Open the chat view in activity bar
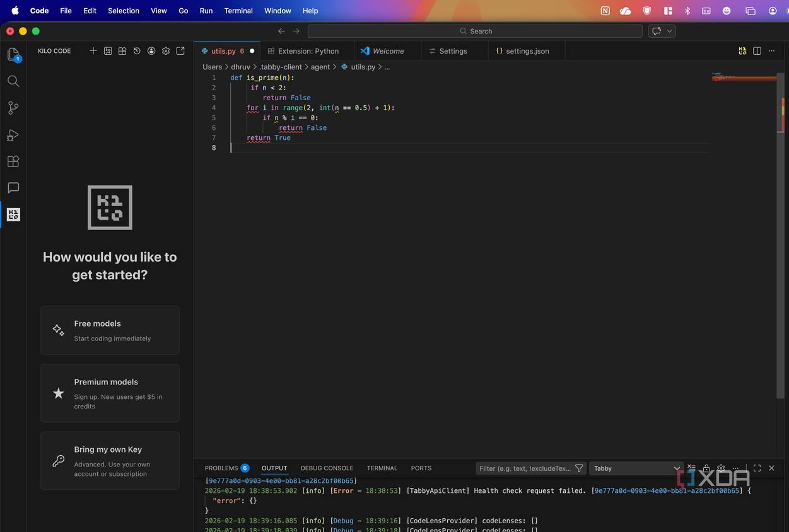Screen dimensions: 789x532 [13, 188]
